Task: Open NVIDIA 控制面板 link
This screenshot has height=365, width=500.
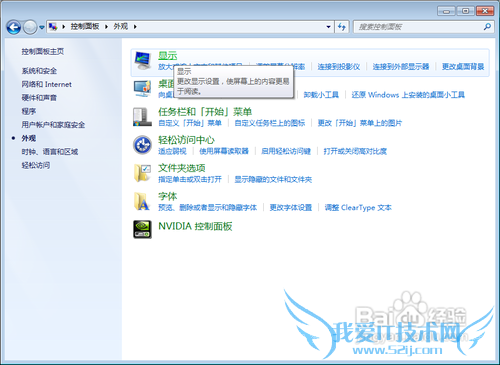Action: 195,226
